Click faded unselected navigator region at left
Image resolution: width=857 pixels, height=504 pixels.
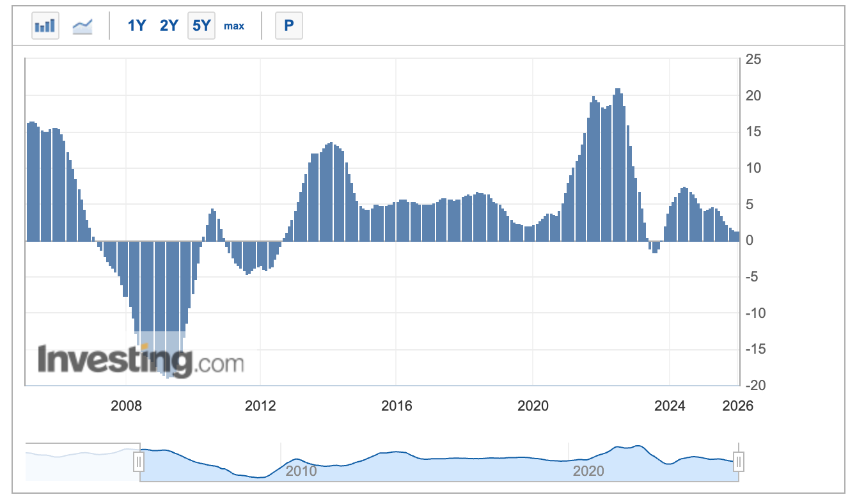(x=82, y=462)
